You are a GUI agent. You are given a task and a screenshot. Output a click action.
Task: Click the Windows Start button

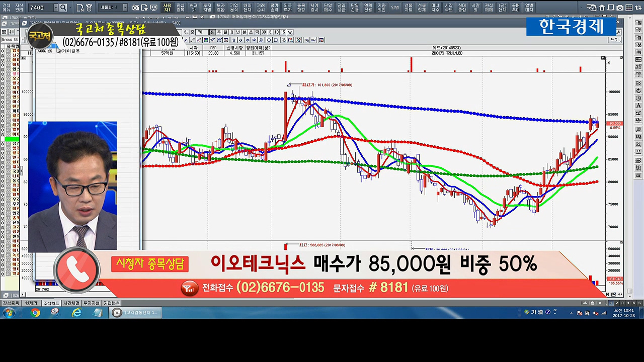[x=9, y=313]
